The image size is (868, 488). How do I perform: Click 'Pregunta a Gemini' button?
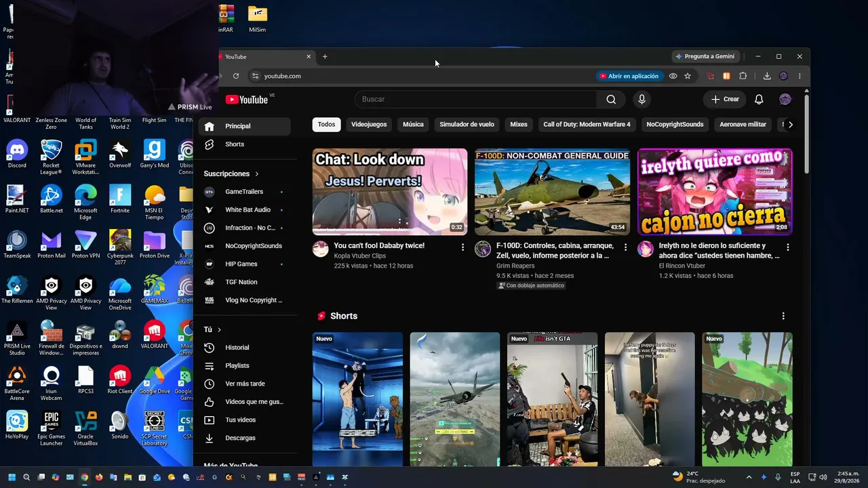pos(705,57)
